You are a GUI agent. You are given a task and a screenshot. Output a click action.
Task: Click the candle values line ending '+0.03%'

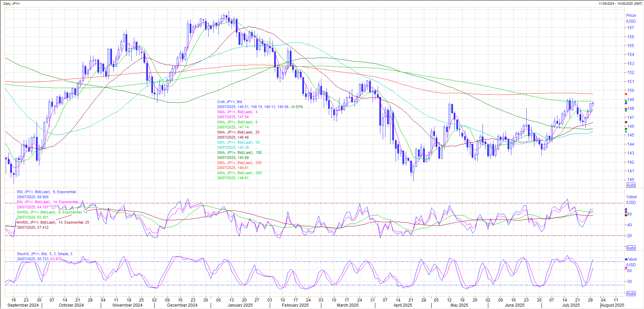pyautogui.click(x=260, y=107)
